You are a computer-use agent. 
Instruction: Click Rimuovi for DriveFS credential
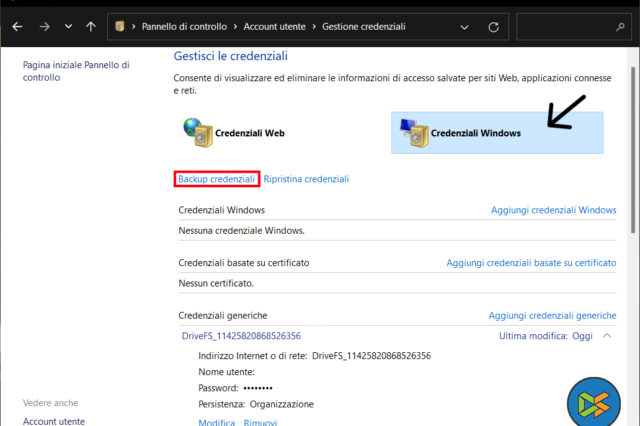point(260,422)
